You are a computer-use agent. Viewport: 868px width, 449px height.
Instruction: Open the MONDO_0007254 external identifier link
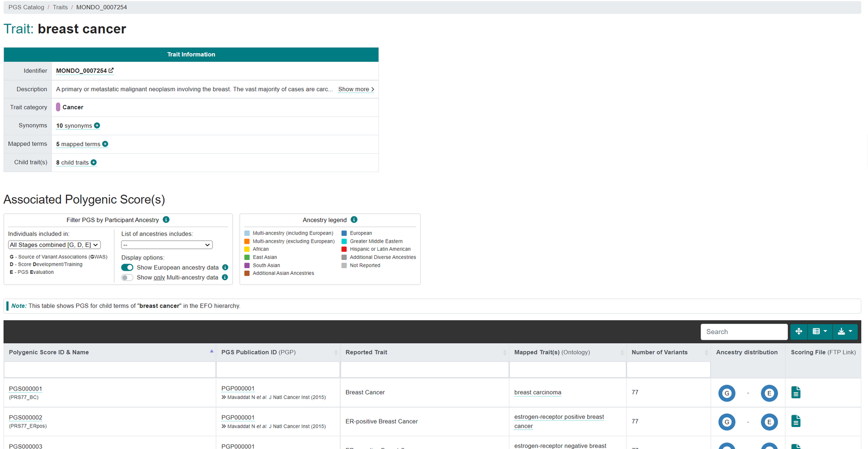coord(84,70)
